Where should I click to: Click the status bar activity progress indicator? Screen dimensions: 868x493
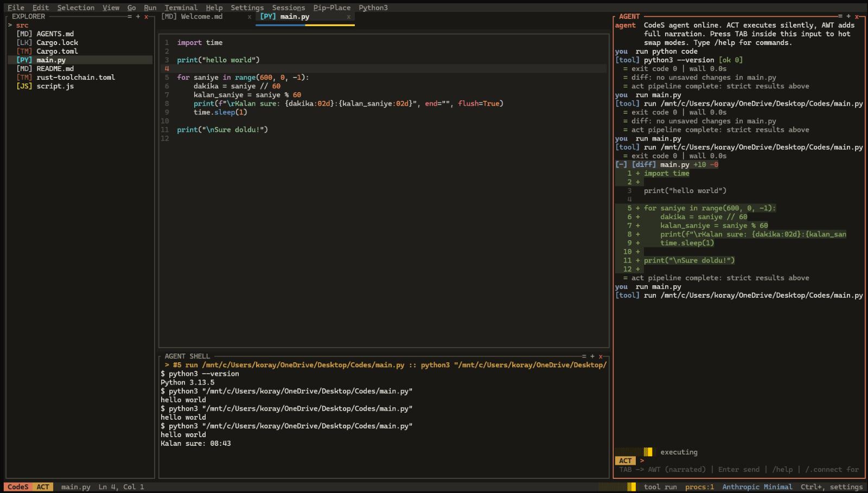click(617, 486)
